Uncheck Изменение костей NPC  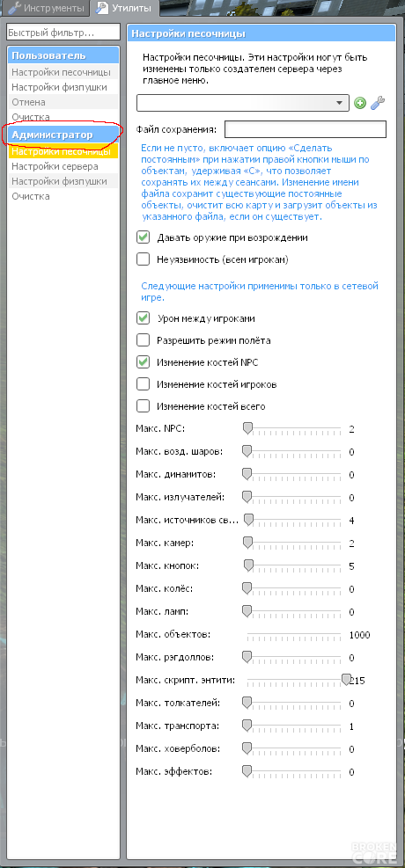[143, 362]
